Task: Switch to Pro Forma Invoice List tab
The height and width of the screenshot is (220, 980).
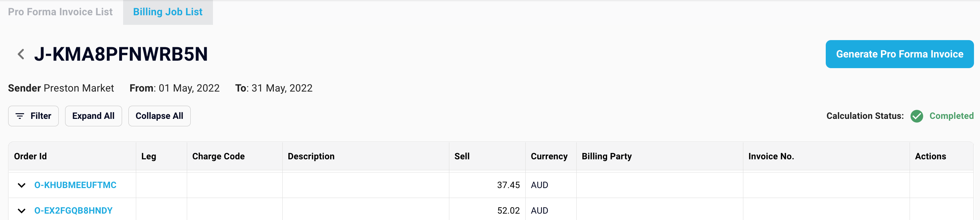Action: (60, 12)
